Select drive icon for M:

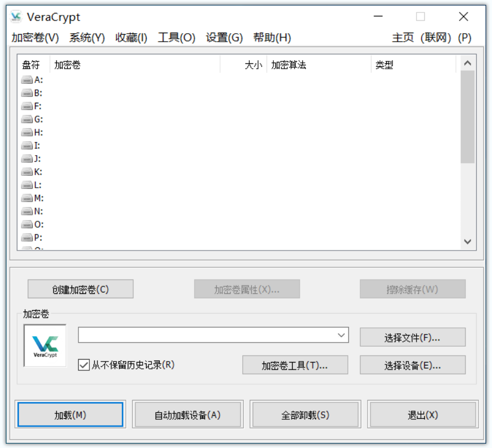(27, 198)
